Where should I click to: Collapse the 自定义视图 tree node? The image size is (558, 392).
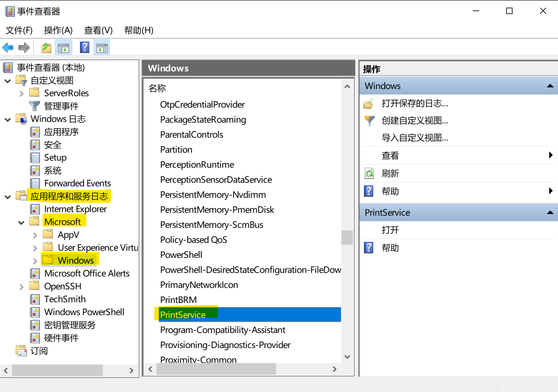click(8, 81)
